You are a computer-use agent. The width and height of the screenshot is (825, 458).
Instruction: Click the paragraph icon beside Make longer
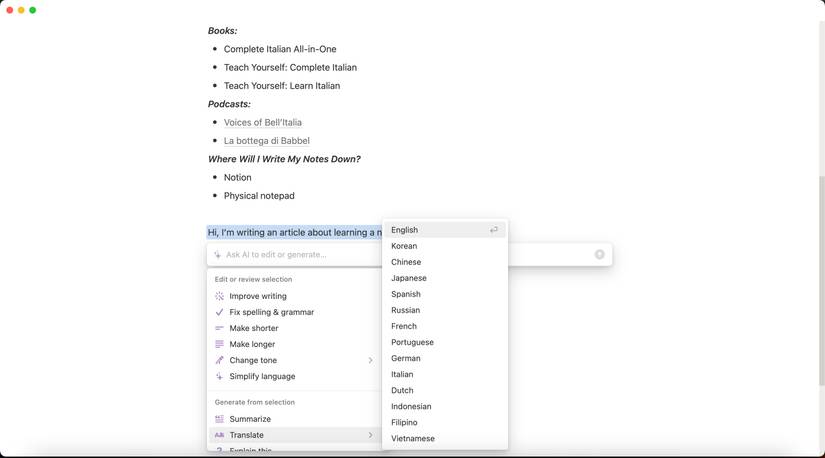(219, 344)
